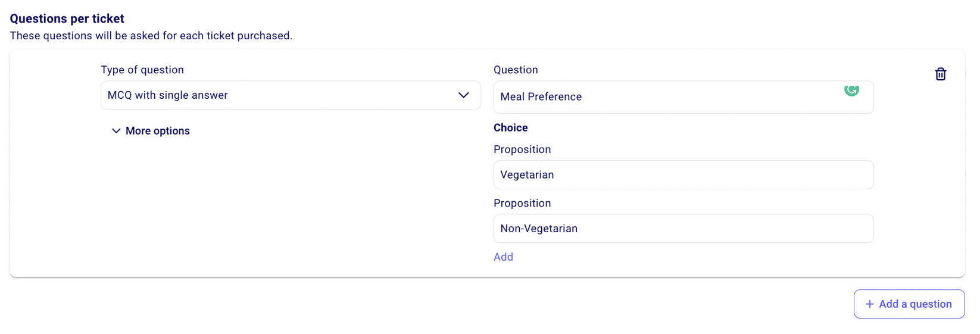This screenshot has height=334, width=980.
Task: Open the Type of question combo box
Action: point(291,95)
